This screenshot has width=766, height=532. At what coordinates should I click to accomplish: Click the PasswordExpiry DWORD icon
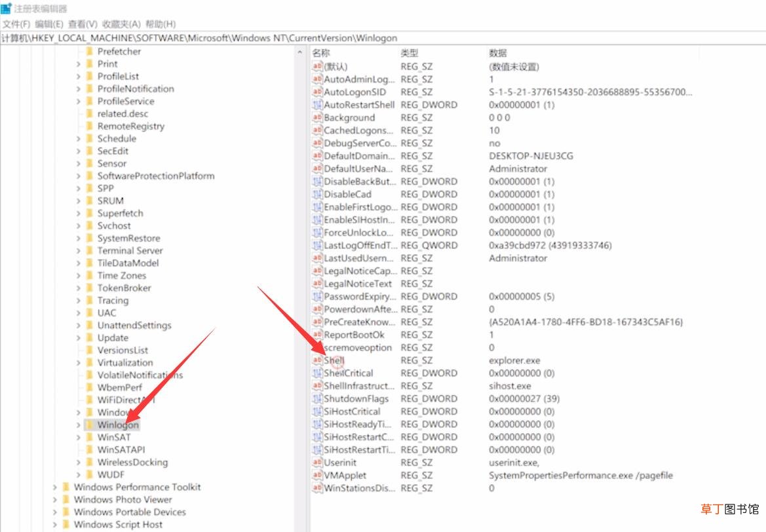point(317,296)
